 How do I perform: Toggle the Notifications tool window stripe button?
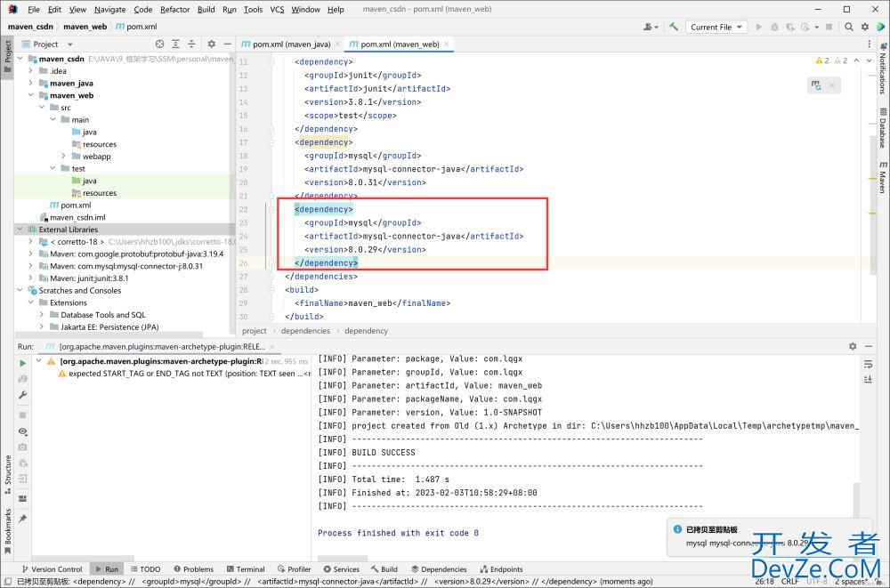pos(883,68)
